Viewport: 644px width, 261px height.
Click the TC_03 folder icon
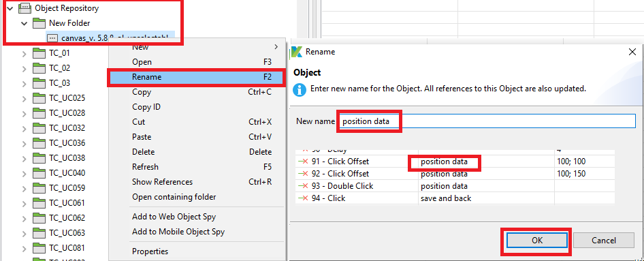39,83
